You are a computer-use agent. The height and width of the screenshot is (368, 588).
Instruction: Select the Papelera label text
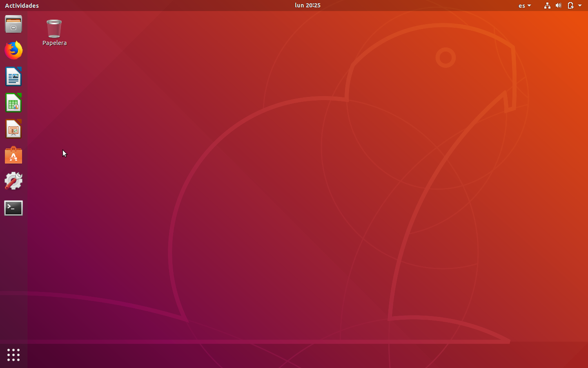tap(54, 43)
